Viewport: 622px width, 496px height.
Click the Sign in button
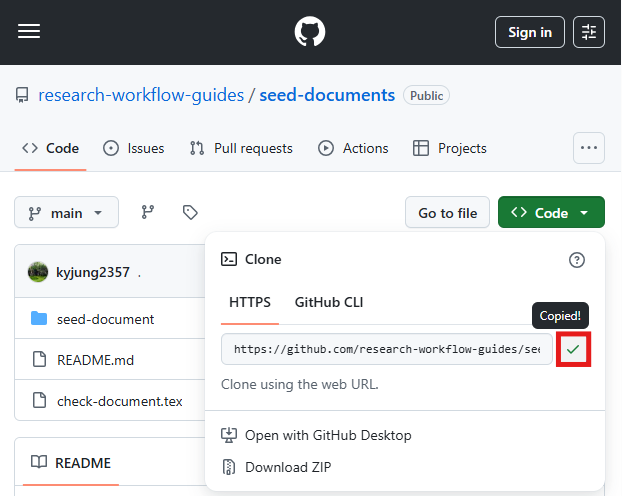point(530,32)
